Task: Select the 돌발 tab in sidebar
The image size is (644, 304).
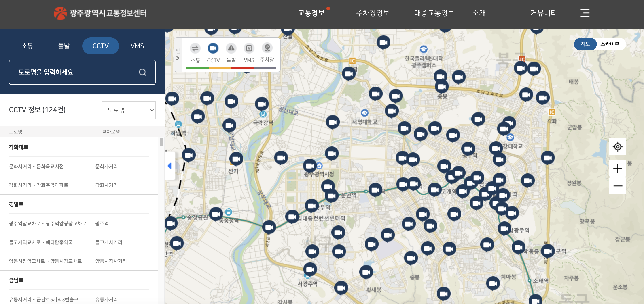Action: (x=64, y=46)
